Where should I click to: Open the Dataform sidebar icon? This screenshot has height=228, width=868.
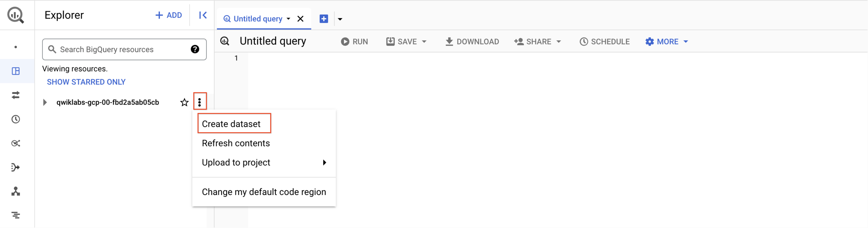pyautogui.click(x=16, y=167)
